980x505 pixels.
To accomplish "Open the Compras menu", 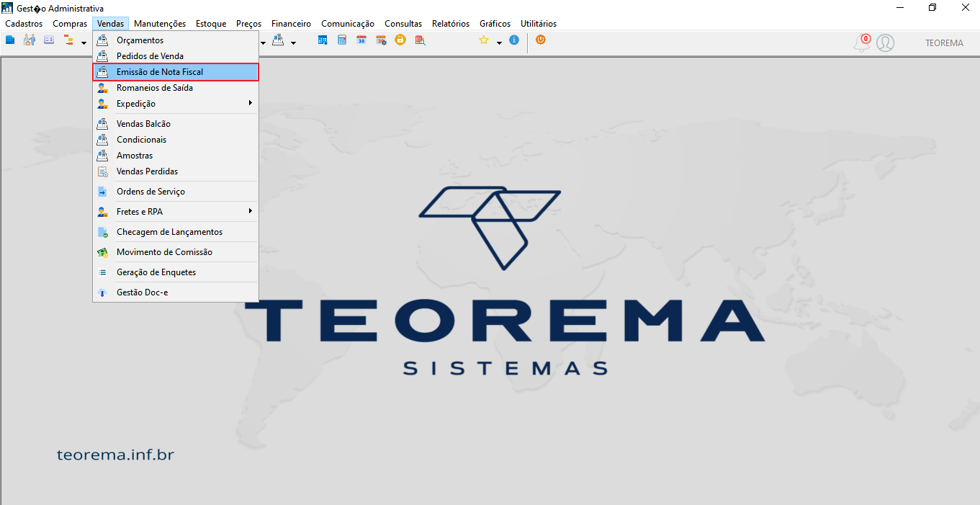I will [x=70, y=24].
